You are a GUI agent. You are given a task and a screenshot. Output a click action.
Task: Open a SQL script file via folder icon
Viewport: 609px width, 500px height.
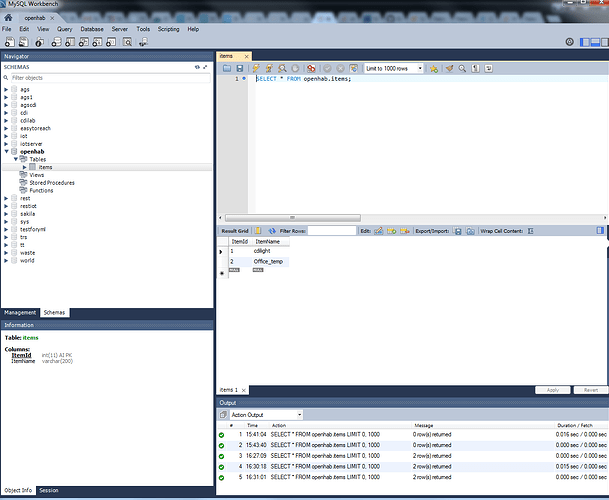tap(227, 69)
